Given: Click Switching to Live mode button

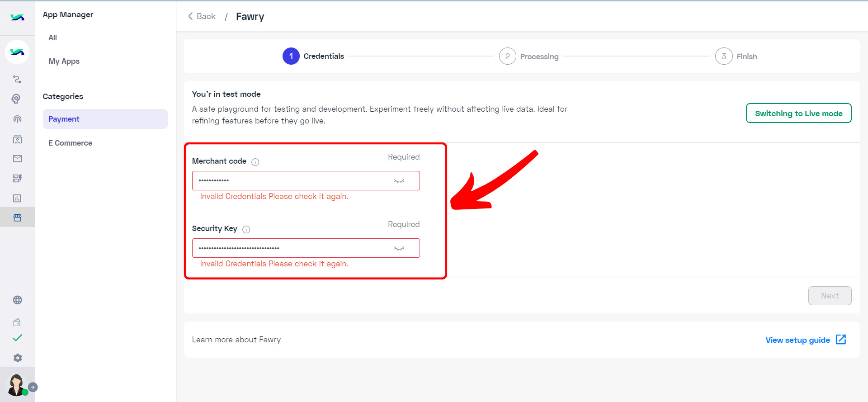Looking at the screenshot, I should click(x=798, y=113).
